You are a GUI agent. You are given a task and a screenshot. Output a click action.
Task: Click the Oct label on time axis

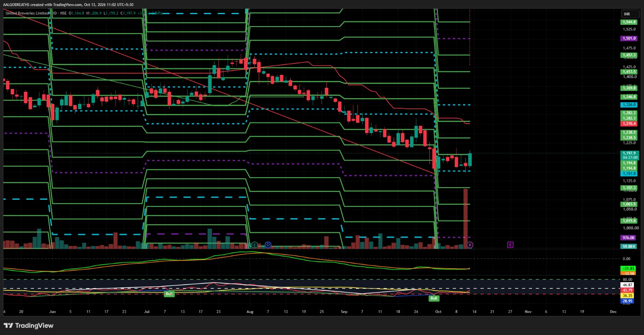pyautogui.click(x=438, y=312)
